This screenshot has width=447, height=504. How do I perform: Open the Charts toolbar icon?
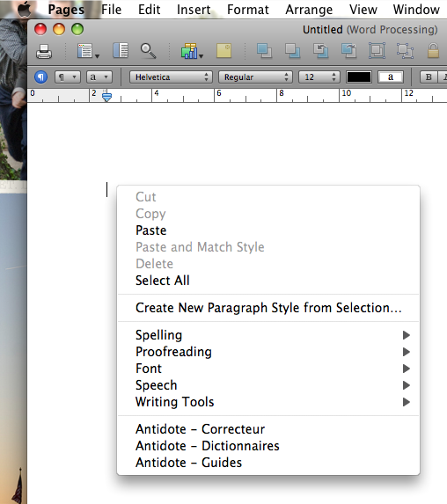click(192, 51)
